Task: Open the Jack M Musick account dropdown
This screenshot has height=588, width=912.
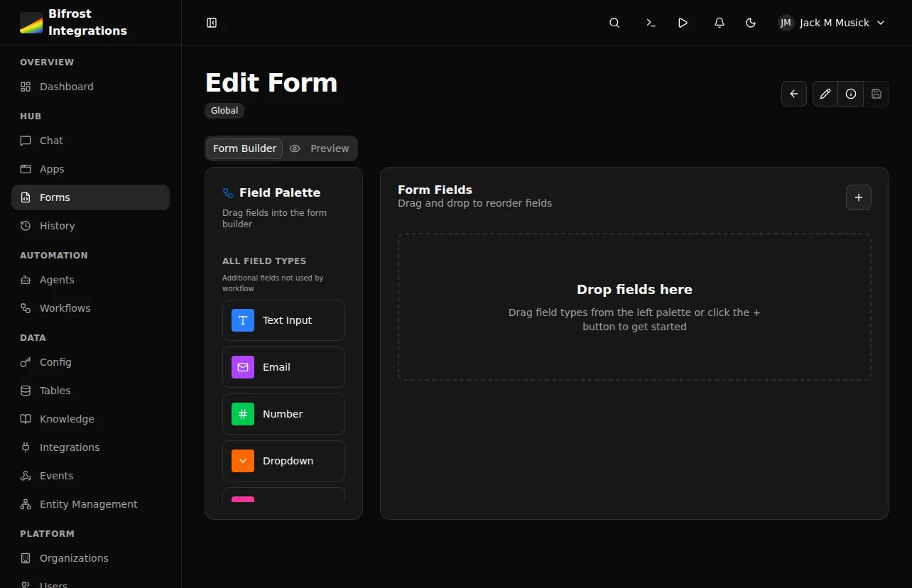Action: point(830,22)
